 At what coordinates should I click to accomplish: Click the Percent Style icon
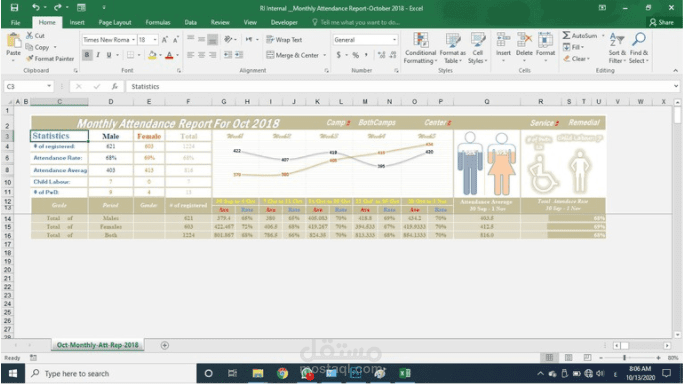point(356,55)
